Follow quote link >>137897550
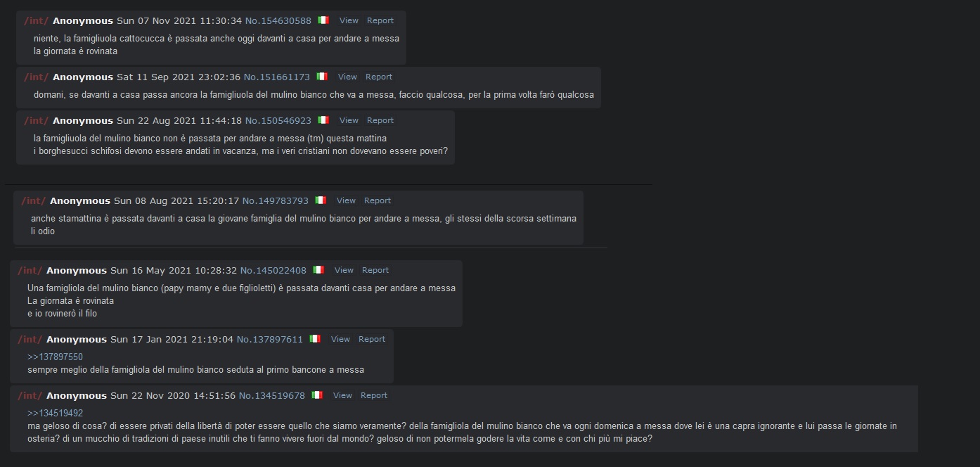 click(x=55, y=357)
